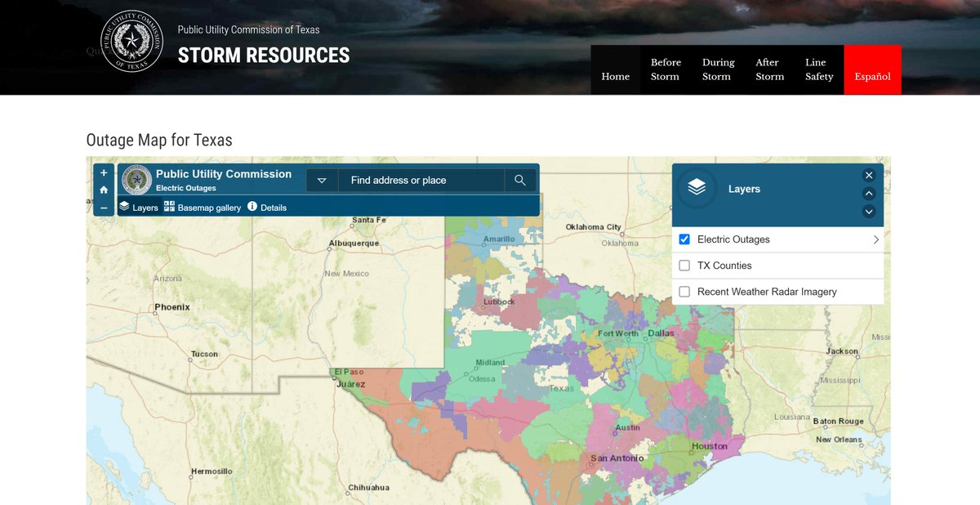The width and height of the screenshot is (980, 505).
Task: Zoom in using the plus icon
Action: (103, 172)
